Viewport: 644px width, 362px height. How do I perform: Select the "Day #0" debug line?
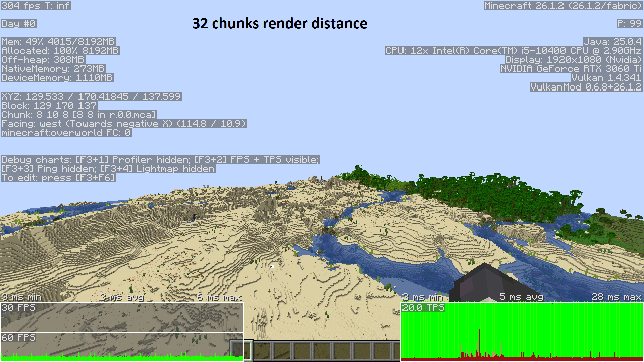click(19, 24)
